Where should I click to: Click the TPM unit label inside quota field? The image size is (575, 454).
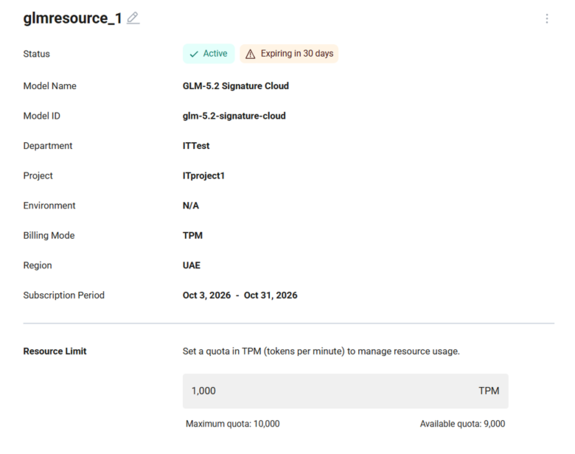point(488,391)
